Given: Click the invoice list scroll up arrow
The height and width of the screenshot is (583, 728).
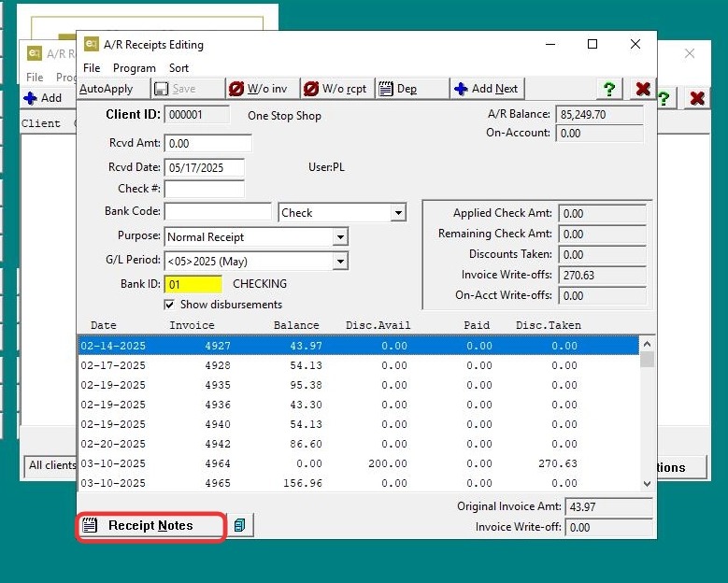Looking at the screenshot, I should click(x=648, y=344).
